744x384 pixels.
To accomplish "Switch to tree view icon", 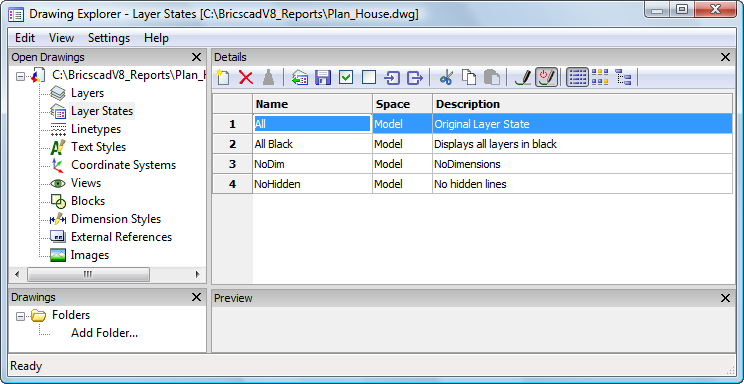I will (x=623, y=77).
